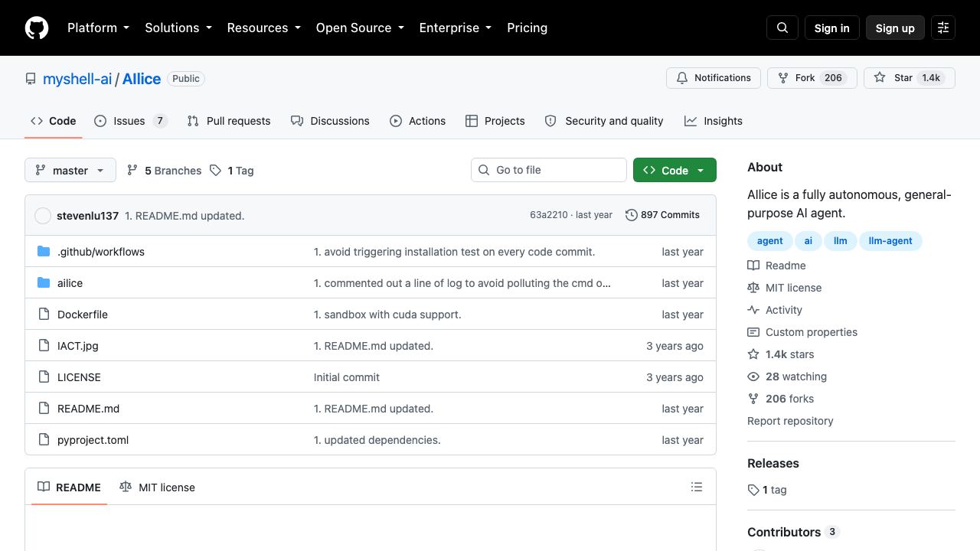
Task: Click the IACT.jpg file icon
Action: tap(44, 345)
